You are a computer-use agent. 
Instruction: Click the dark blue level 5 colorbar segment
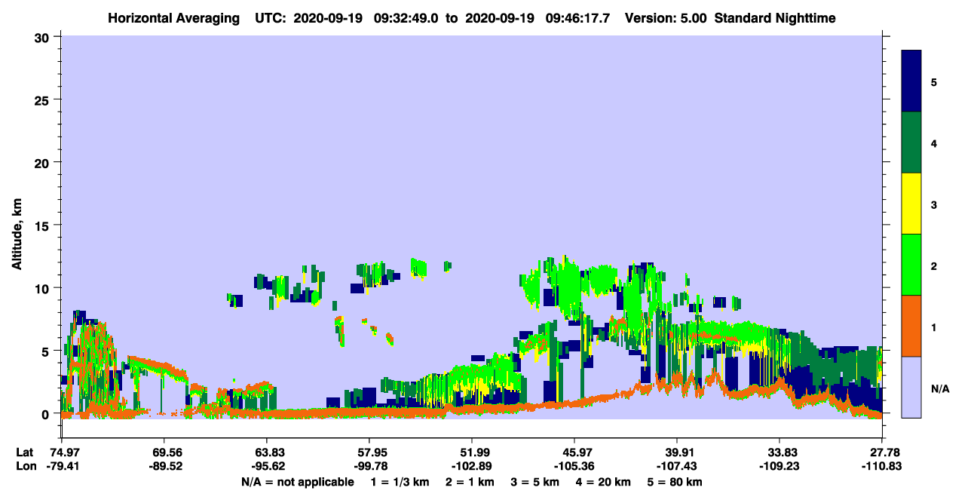point(911,81)
